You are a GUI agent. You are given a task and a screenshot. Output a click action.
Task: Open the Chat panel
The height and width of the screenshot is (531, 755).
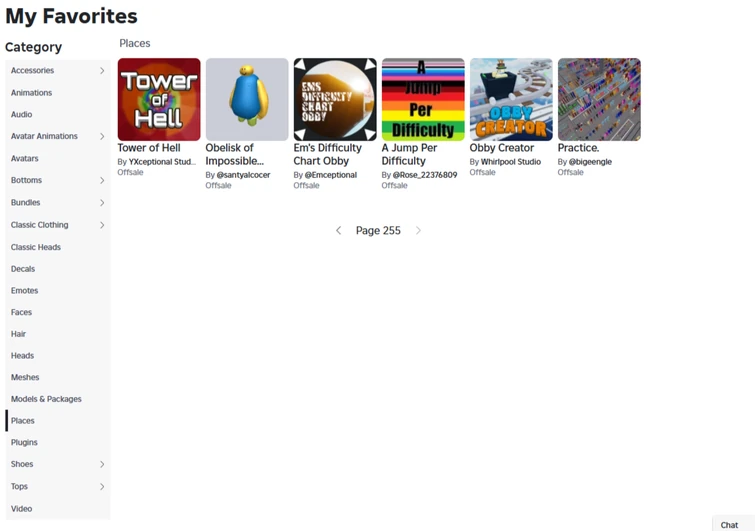[729, 525]
